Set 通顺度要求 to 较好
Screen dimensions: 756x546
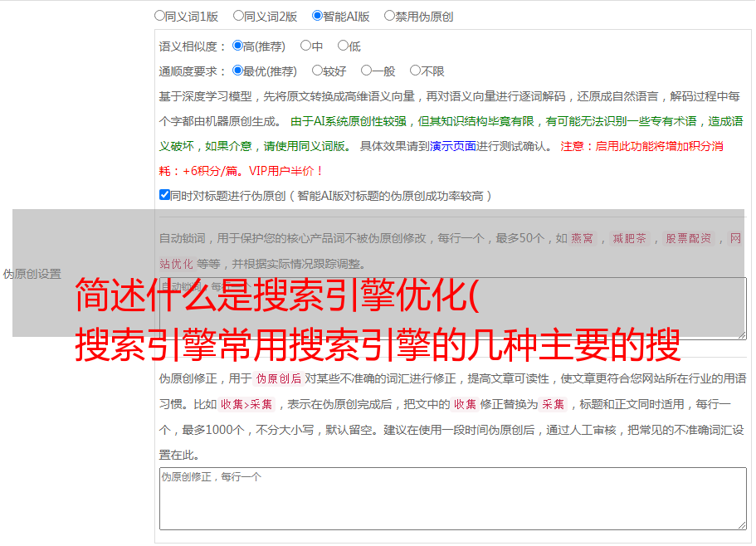(317, 71)
